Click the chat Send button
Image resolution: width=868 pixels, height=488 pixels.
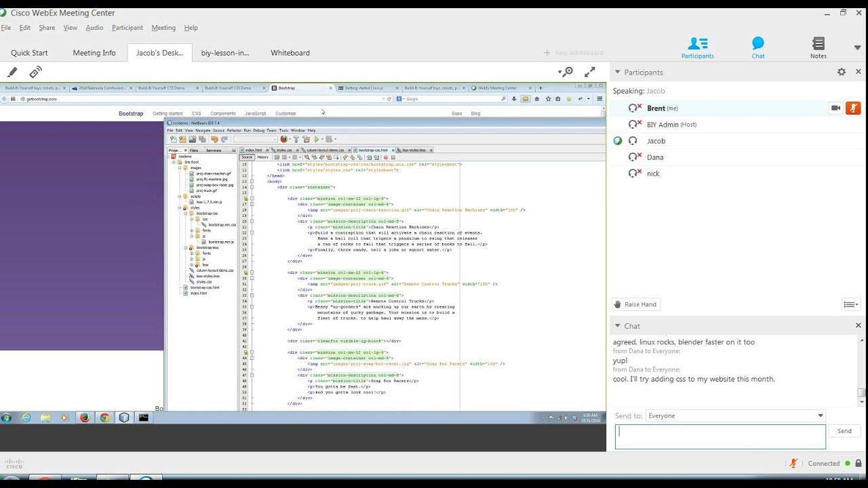(x=844, y=431)
